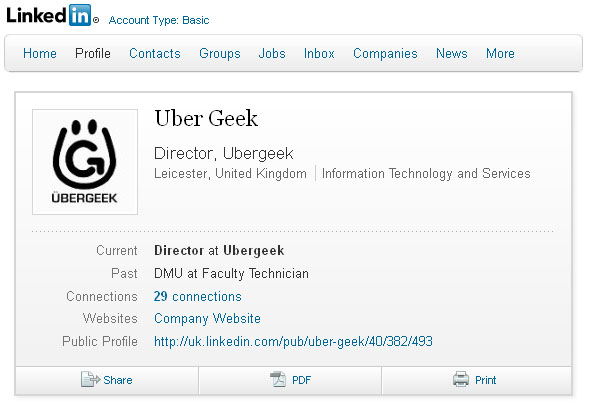This screenshot has height=409, width=589.
Task: Select Groups in navigation bar
Action: 220,53
